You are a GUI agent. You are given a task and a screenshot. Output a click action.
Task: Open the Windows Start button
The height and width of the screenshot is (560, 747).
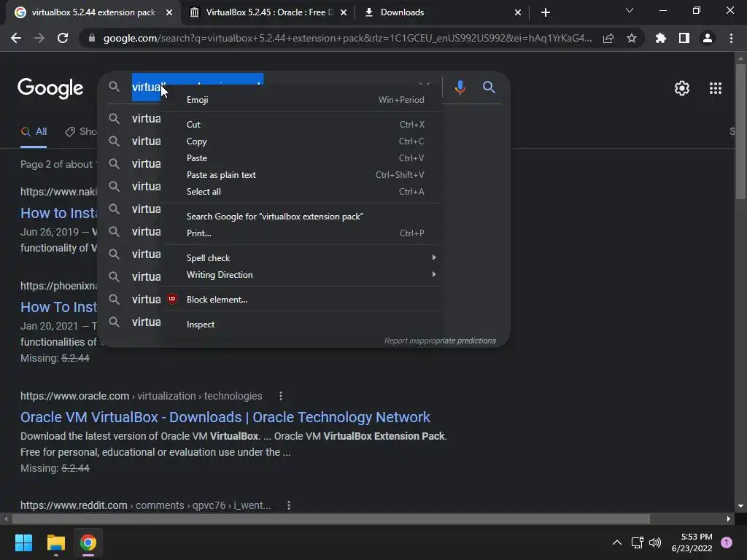click(x=23, y=542)
